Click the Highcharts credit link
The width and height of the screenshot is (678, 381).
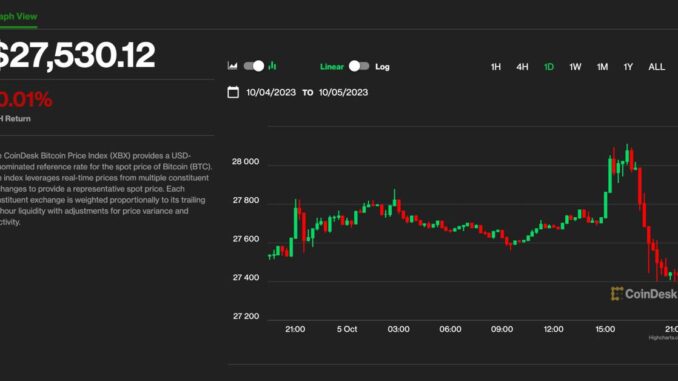click(663, 338)
